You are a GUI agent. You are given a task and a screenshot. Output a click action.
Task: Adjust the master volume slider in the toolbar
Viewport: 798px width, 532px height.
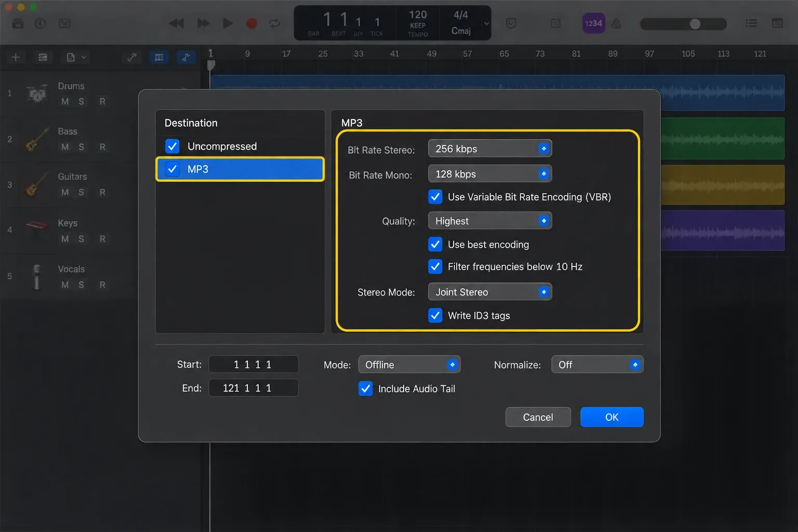coord(683,24)
